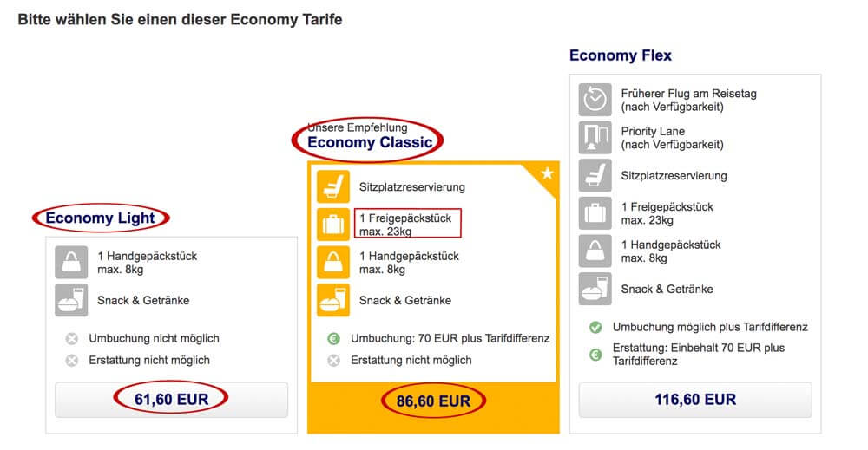Click the green euro icon beside Umbuchung 70 EUR
The height and width of the screenshot is (450, 868).
point(333,338)
